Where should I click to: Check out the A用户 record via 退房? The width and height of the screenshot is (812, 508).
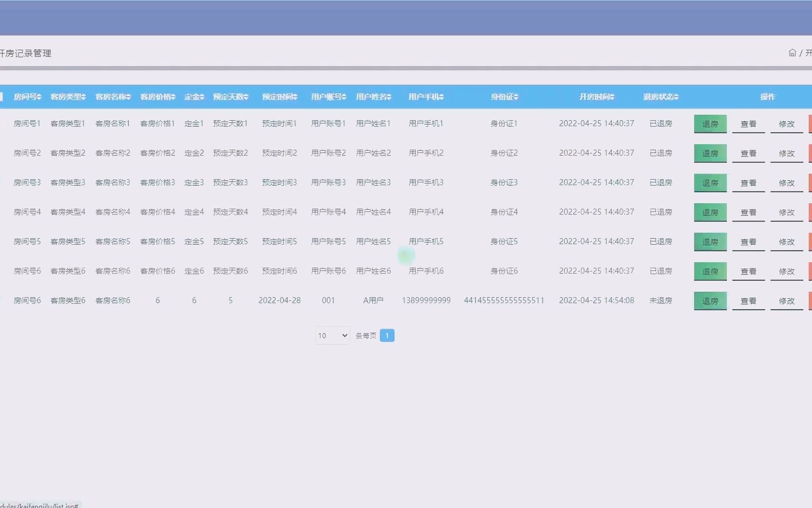pos(710,301)
